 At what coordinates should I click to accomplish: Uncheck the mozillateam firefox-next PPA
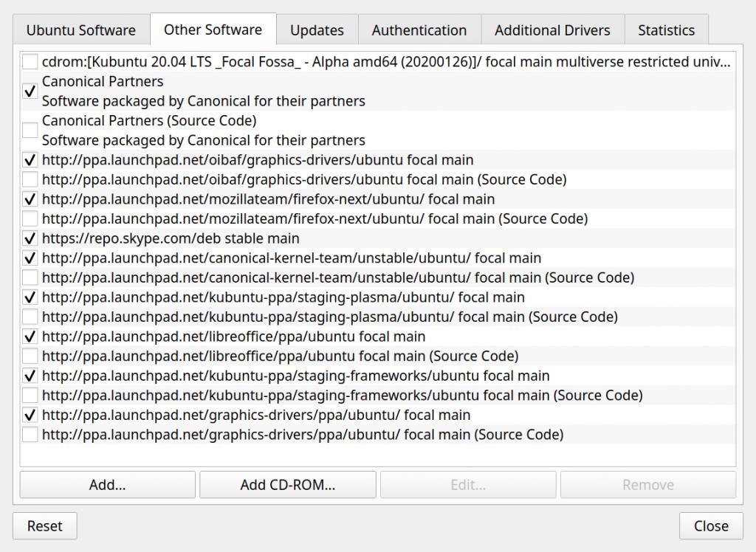[x=30, y=199]
